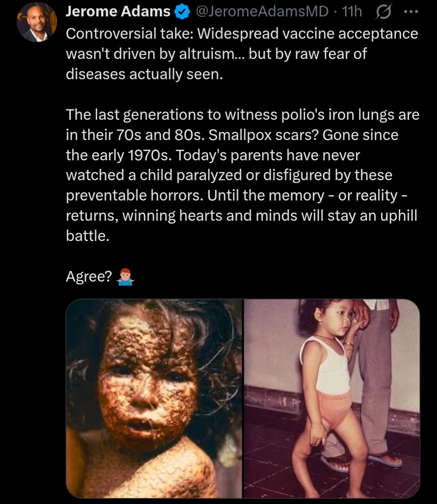Image resolution: width=437 pixels, height=504 pixels.
Task: Open the Grok explain-post icon
Action: [383, 12]
